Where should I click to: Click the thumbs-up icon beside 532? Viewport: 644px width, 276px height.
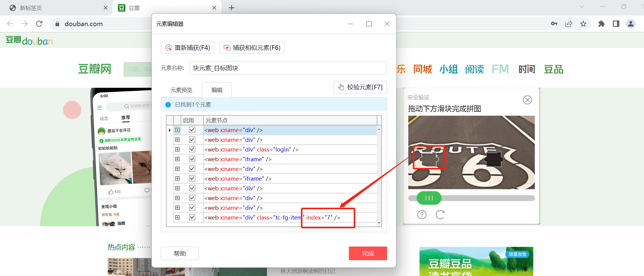click(x=111, y=192)
